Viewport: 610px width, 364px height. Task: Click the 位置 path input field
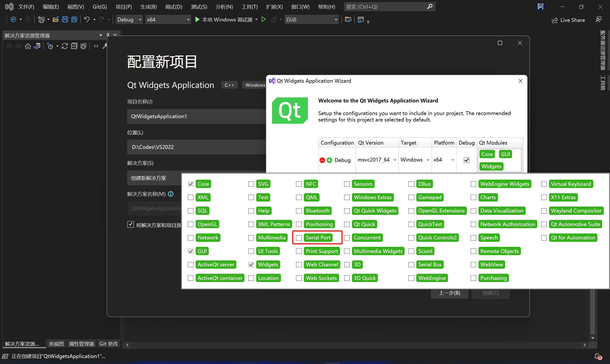click(197, 147)
